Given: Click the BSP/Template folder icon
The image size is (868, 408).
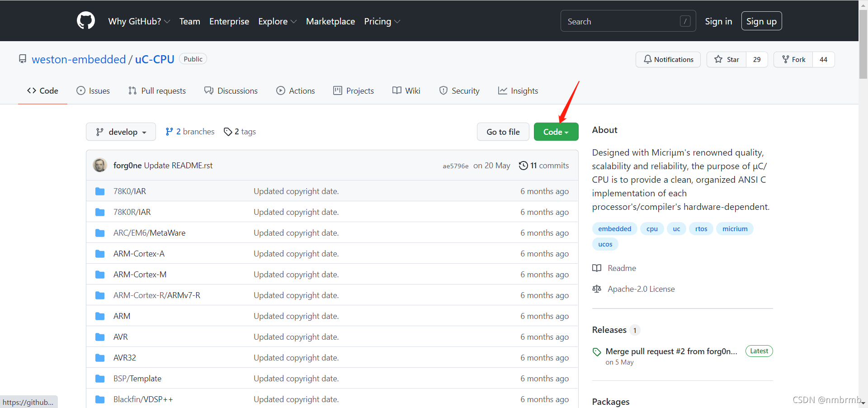Looking at the screenshot, I should pos(100,379).
